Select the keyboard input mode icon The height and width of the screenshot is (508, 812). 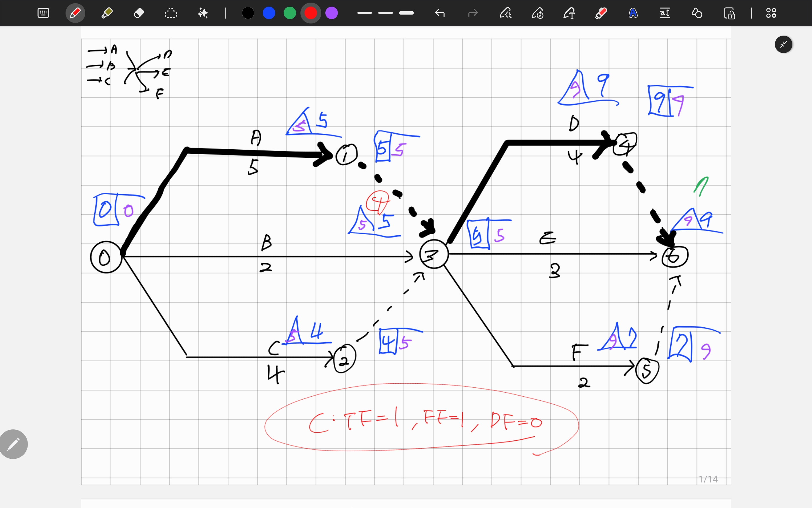click(43, 13)
